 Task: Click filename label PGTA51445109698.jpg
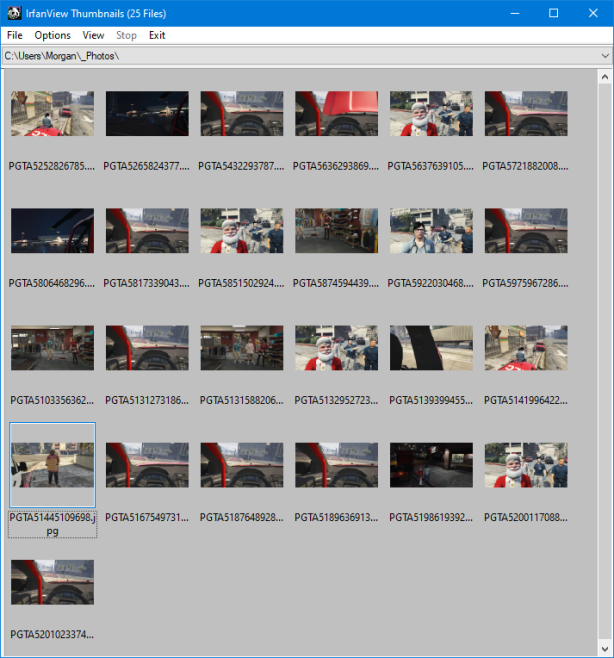[52, 524]
